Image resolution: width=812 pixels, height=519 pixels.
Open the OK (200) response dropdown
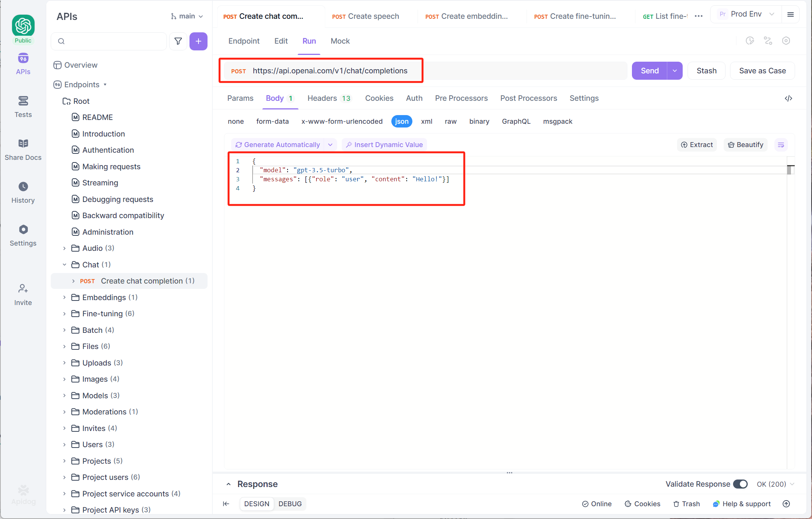pyautogui.click(x=776, y=484)
